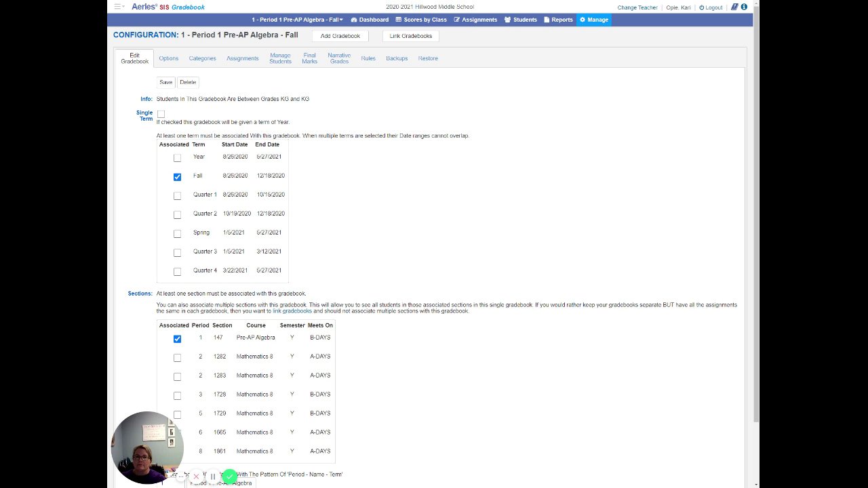
Task: Pause the screen recording
Action: click(x=213, y=476)
